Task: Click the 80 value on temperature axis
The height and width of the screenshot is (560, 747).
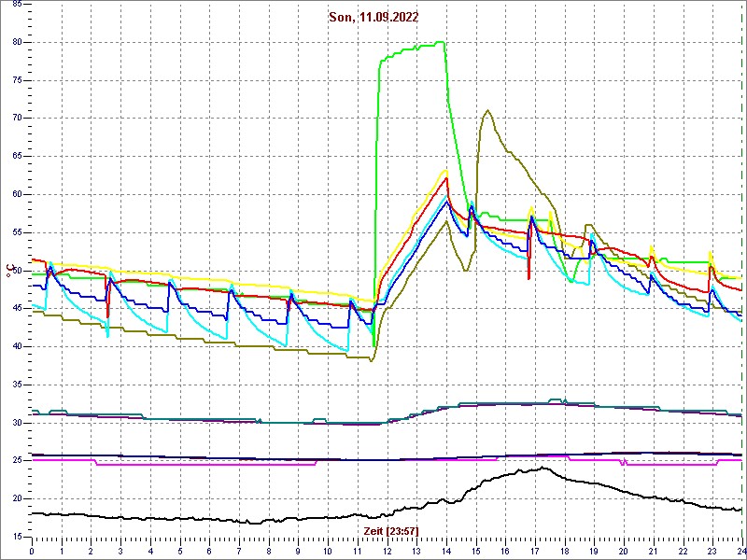Action: pyautogui.click(x=16, y=42)
